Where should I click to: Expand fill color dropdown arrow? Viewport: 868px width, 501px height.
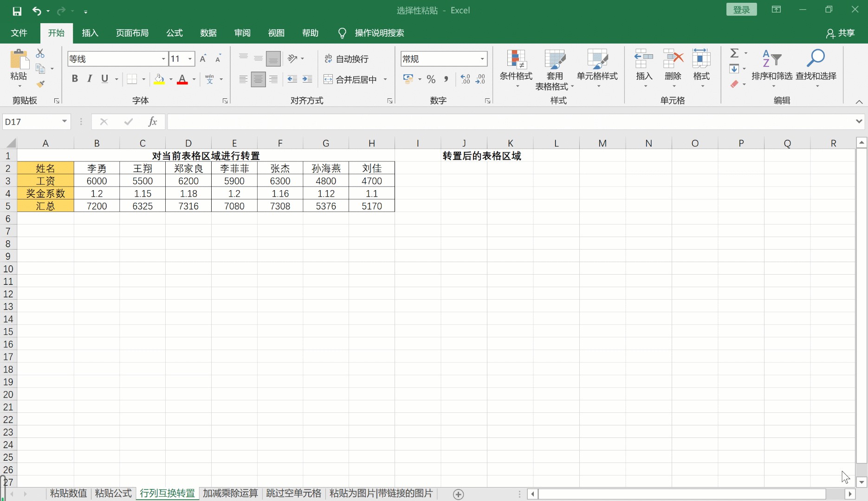[171, 79]
